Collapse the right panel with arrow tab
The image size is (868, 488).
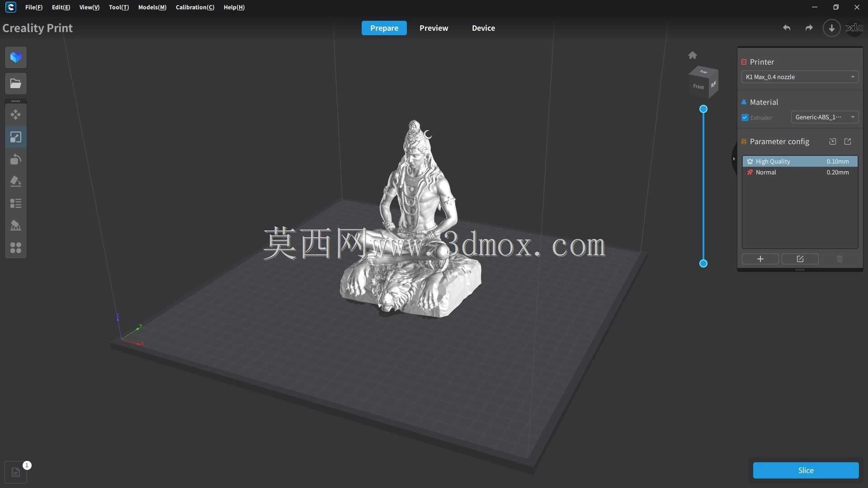734,159
